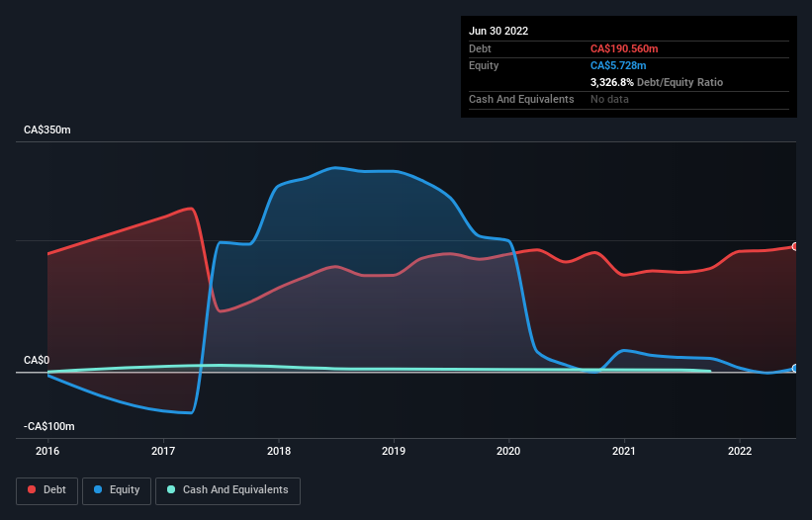Click the Jun 30 2022 tooltip date
Image resolution: width=812 pixels, height=520 pixels.
tap(498, 31)
